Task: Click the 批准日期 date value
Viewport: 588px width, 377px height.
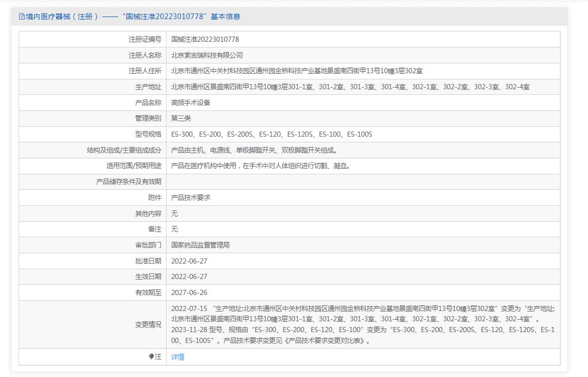Action: click(189, 261)
